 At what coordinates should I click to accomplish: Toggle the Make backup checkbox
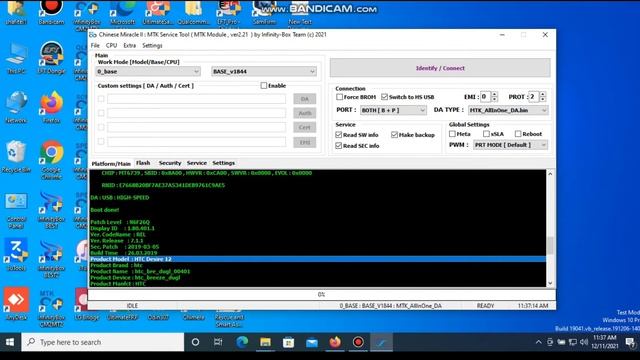pyautogui.click(x=394, y=135)
